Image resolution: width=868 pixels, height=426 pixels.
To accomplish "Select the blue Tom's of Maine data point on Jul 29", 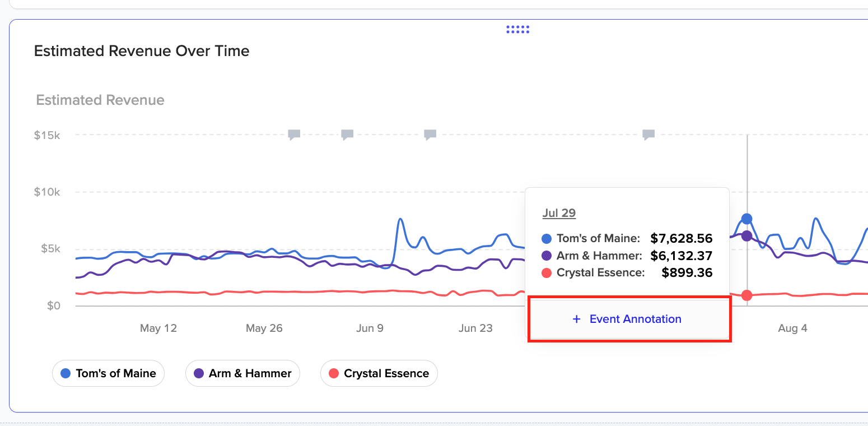I will [x=746, y=219].
